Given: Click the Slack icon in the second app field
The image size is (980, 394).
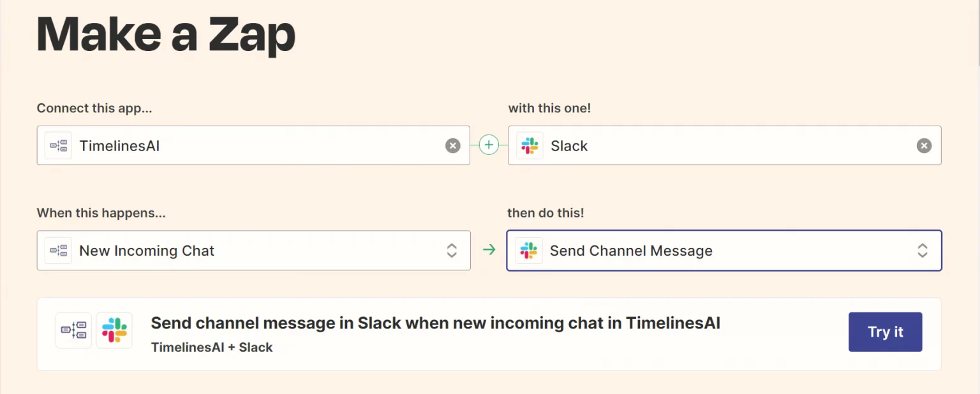Looking at the screenshot, I should pos(529,145).
